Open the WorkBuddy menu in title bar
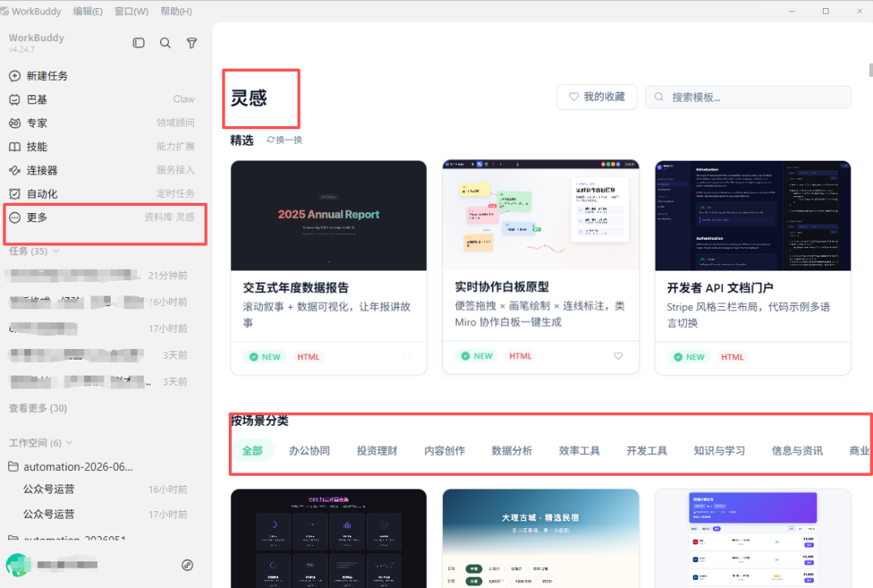 point(36,11)
